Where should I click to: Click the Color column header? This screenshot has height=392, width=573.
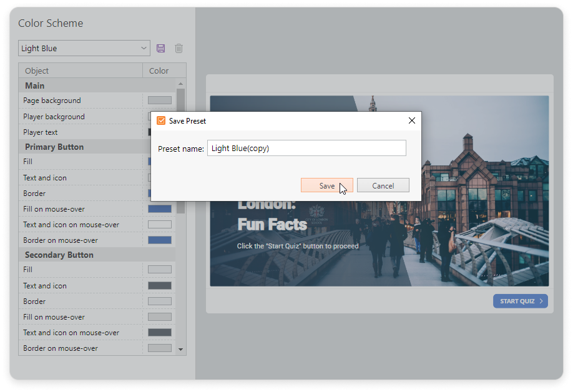click(x=159, y=71)
